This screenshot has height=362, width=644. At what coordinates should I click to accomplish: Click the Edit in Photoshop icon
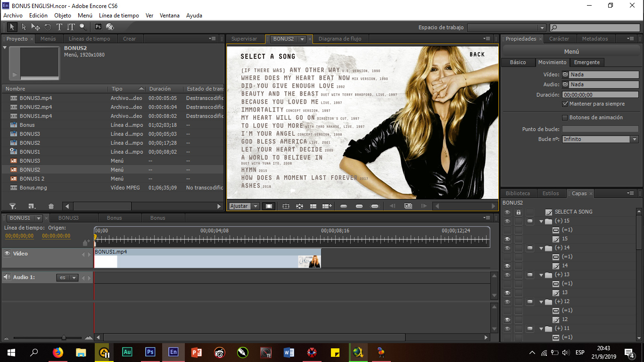pos(98,27)
